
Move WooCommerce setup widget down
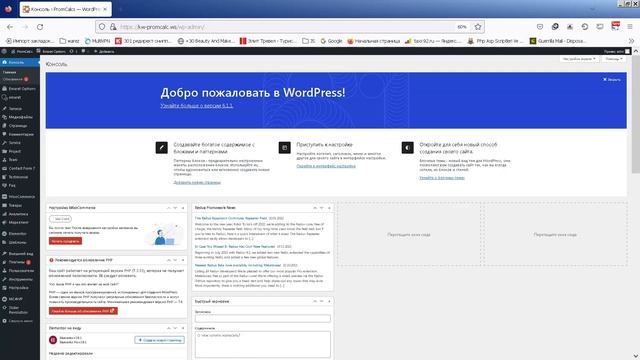tap(175, 208)
